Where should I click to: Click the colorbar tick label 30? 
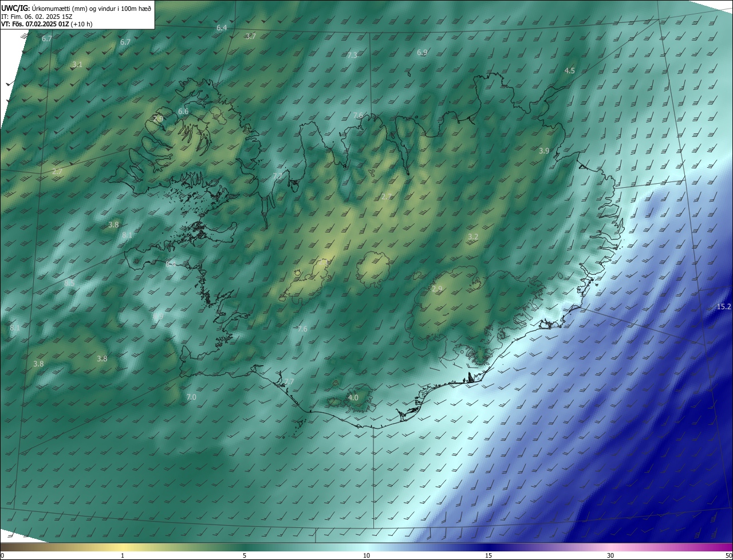[x=610, y=556]
